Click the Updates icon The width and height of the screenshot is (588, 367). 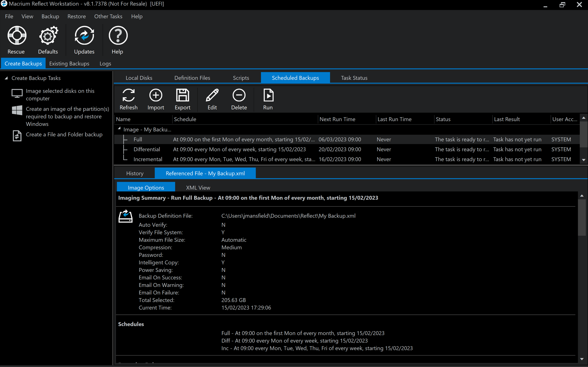pyautogui.click(x=84, y=36)
